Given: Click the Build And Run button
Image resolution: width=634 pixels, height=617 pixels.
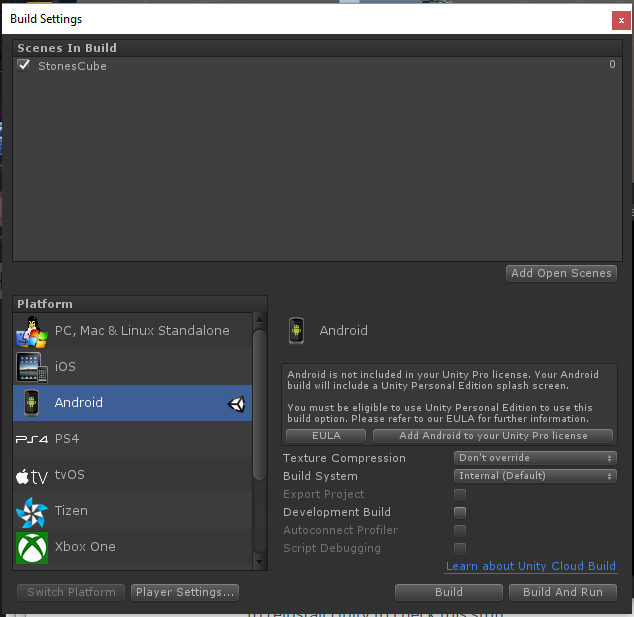Looking at the screenshot, I should [563, 592].
